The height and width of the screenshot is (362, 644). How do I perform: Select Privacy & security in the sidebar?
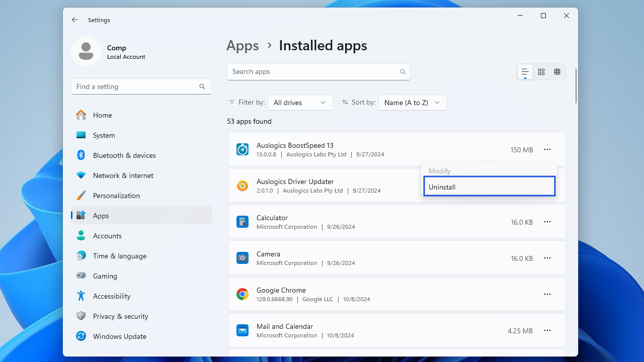[x=141, y=316]
